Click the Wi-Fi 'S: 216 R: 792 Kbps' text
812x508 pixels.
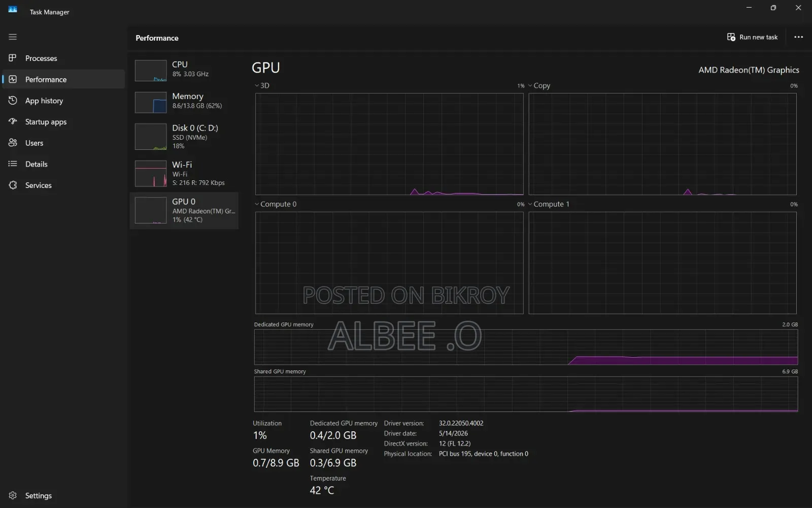pos(198,183)
